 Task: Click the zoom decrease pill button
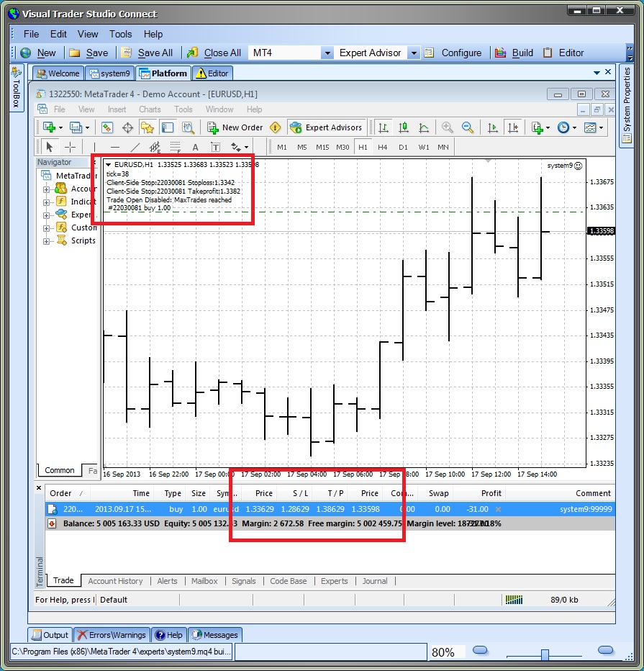coord(480,650)
